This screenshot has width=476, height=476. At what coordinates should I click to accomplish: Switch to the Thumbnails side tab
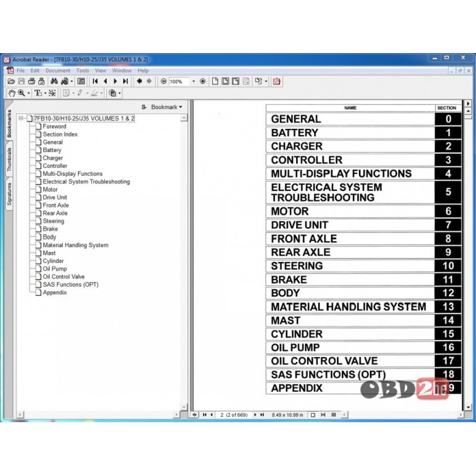[9, 159]
